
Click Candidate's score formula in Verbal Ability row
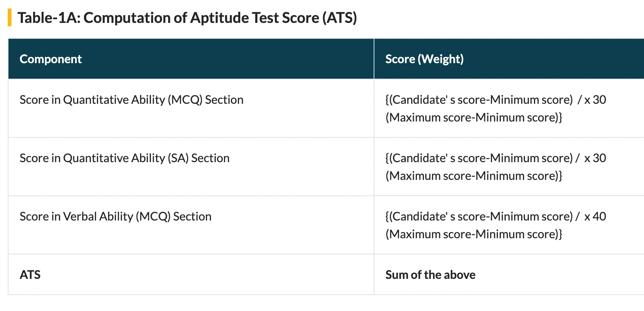[479, 216]
